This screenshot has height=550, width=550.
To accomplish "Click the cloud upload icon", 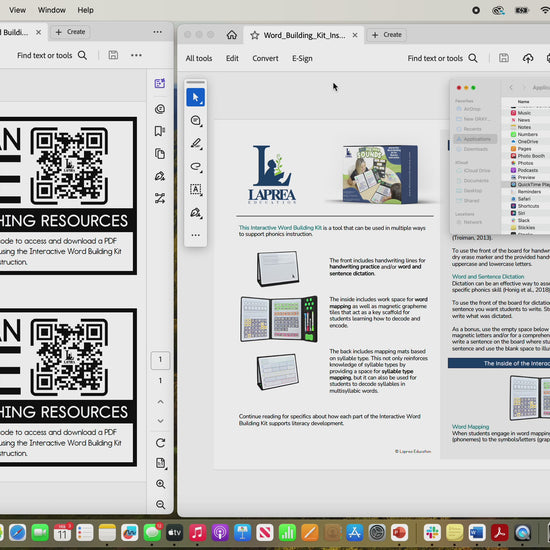I will tap(528, 58).
